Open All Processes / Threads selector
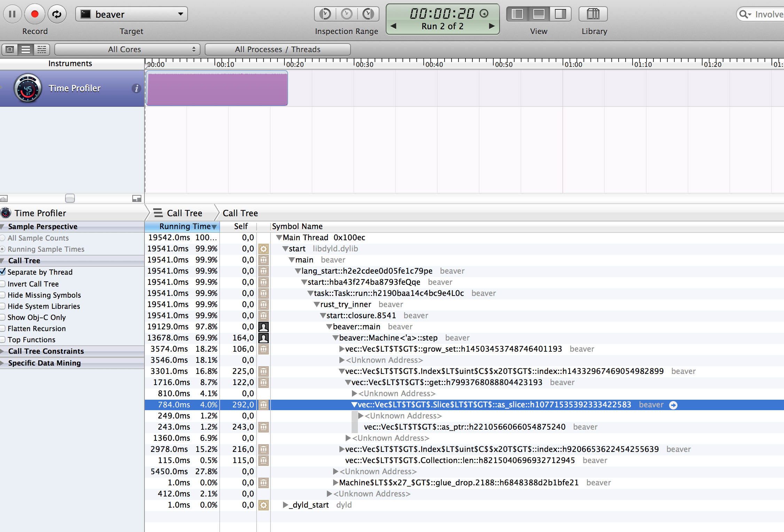784x532 pixels. (x=278, y=49)
